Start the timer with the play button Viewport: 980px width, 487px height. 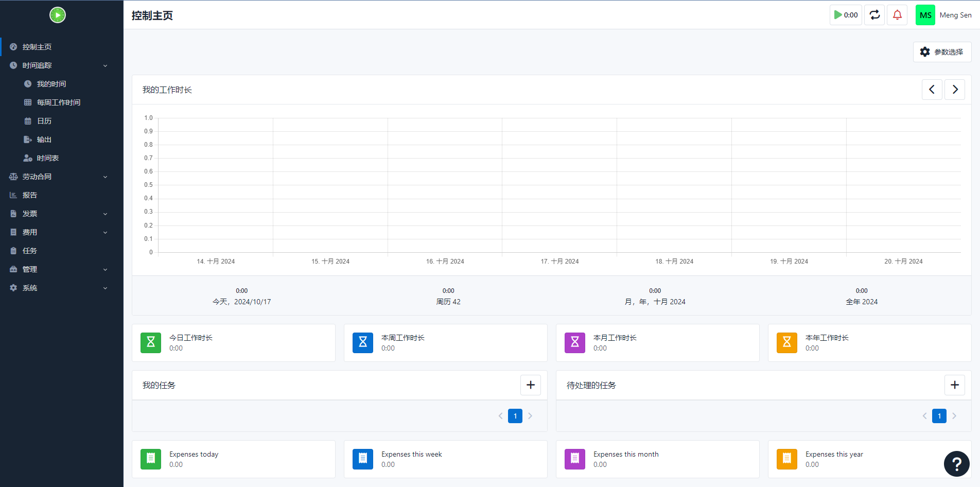click(845, 15)
